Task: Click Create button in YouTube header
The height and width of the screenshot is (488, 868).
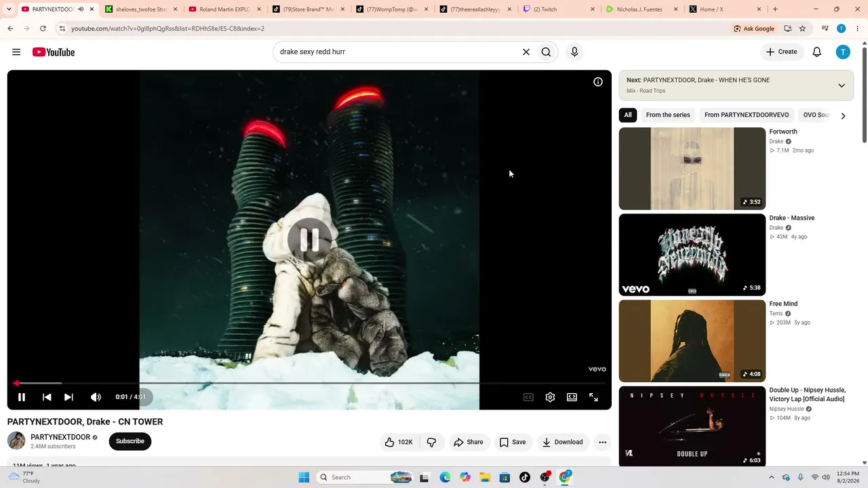Action: (782, 52)
